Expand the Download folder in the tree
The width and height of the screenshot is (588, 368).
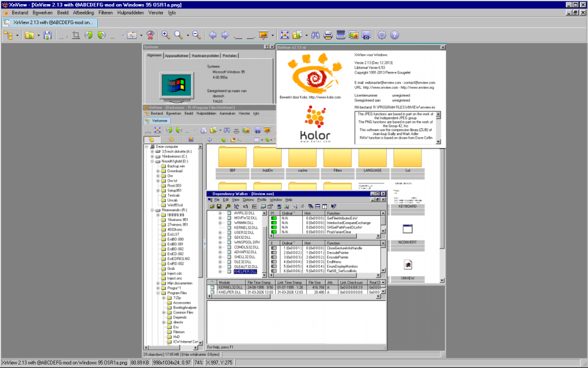pos(158,171)
